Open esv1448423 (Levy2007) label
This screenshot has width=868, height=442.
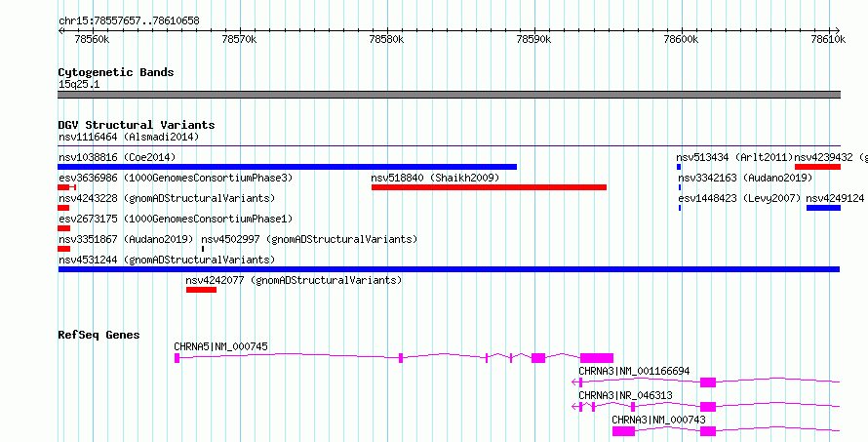(739, 198)
